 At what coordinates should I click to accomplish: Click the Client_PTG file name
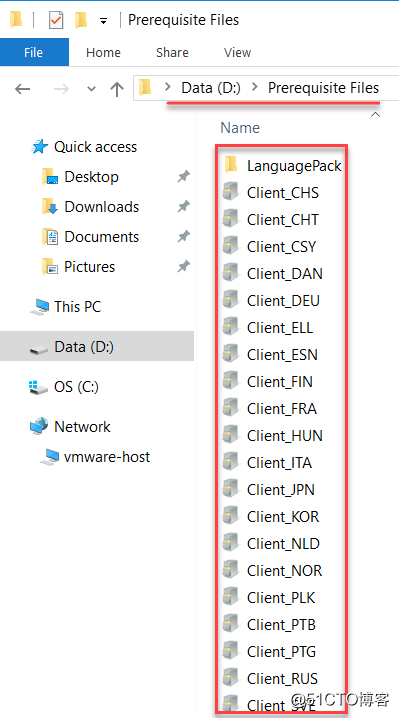pos(281,652)
